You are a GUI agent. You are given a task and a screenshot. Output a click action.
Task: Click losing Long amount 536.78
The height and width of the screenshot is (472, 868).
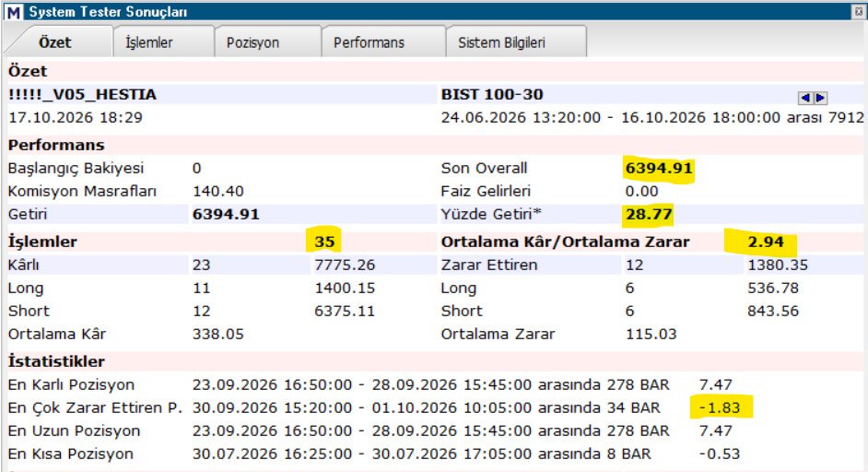pyautogui.click(x=773, y=288)
